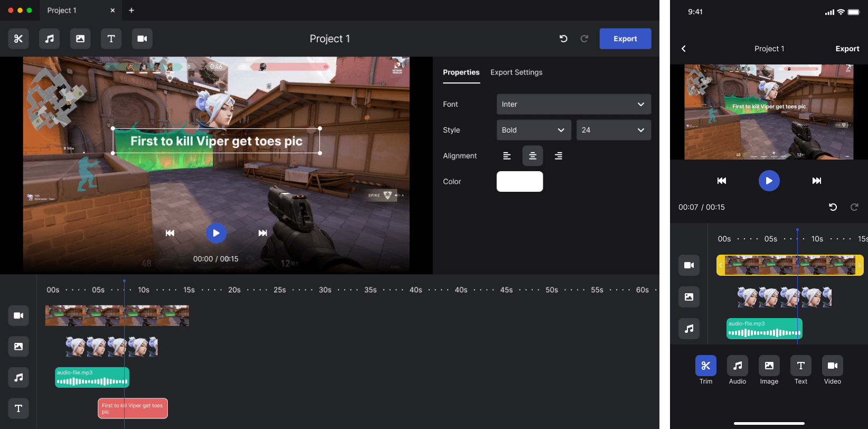Go back using mobile back chevron
Screen dimensions: 868x429
[684, 49]
